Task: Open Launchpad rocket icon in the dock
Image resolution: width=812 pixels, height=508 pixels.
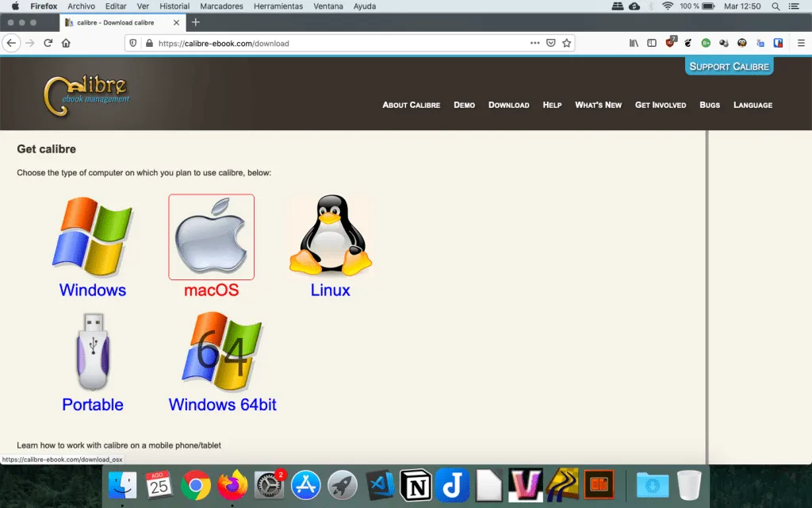Action: (x=343, y=485)
